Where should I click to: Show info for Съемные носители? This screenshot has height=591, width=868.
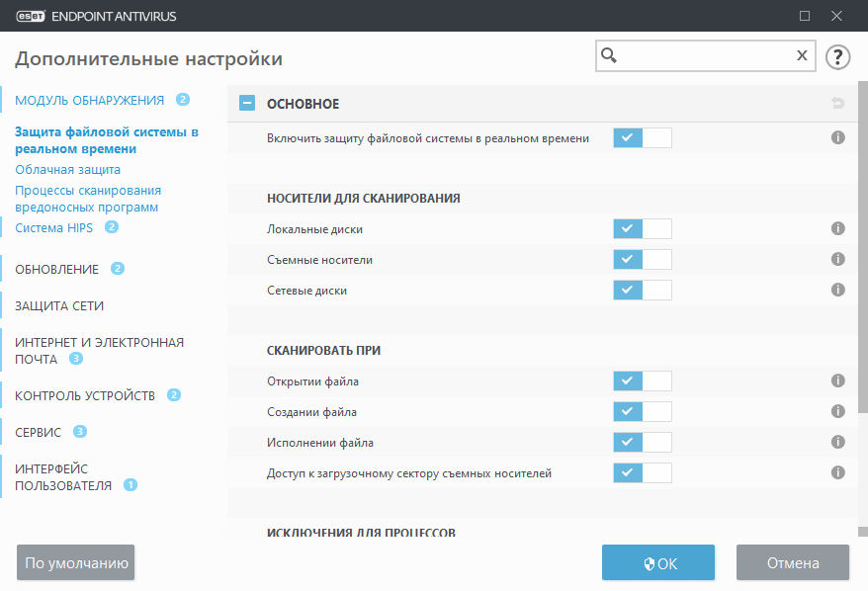point(837,259)
